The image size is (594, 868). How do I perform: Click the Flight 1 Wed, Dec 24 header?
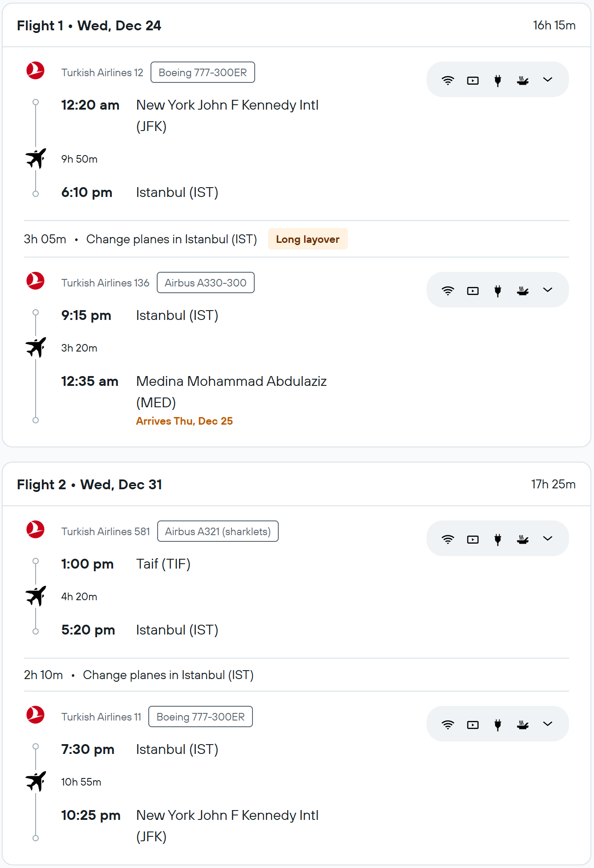(89, 25)
